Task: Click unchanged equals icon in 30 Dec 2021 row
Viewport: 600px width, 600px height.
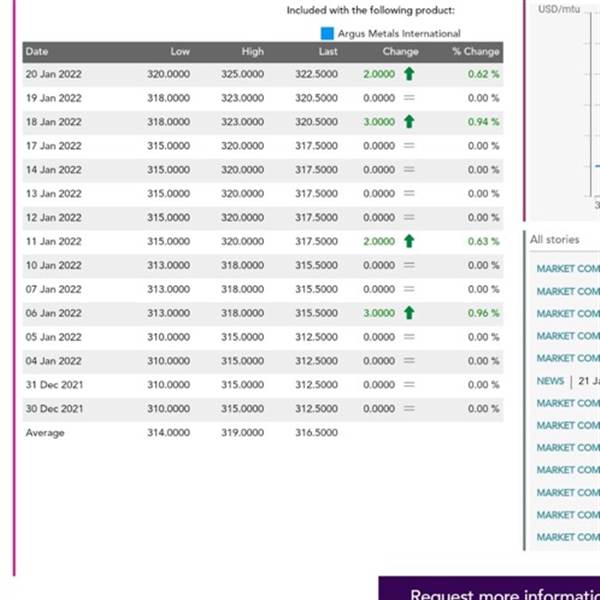Action: 409,409
